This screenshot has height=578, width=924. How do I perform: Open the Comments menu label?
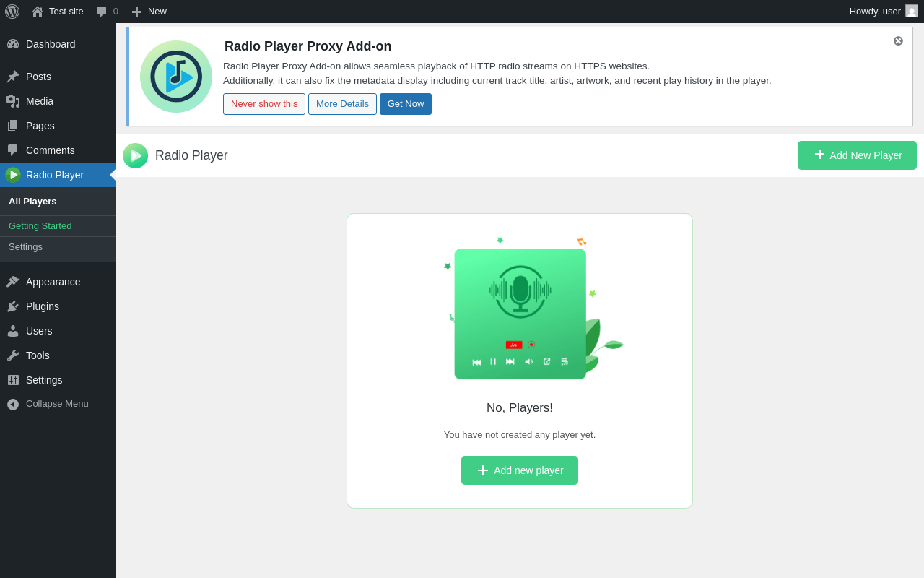pyautogui.click(x=51, y=150)
